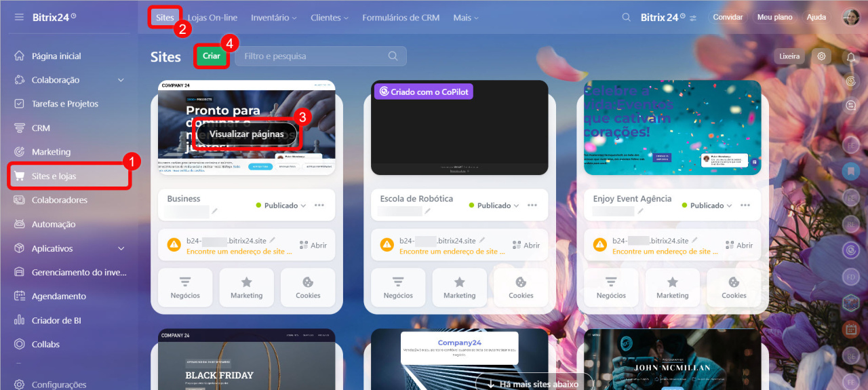Select Sites e lojas in the sidebar
The image size is (868, 390).
tap(69, 176)
